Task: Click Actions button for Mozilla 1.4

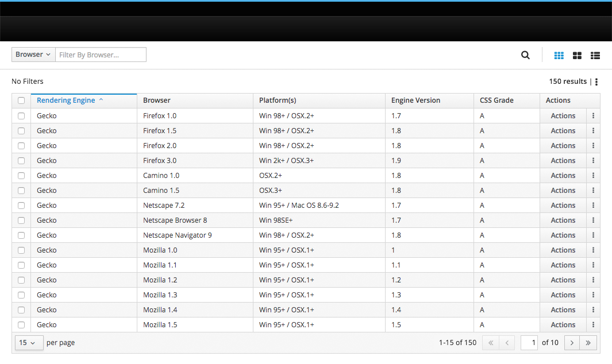Action: [563, 310]
